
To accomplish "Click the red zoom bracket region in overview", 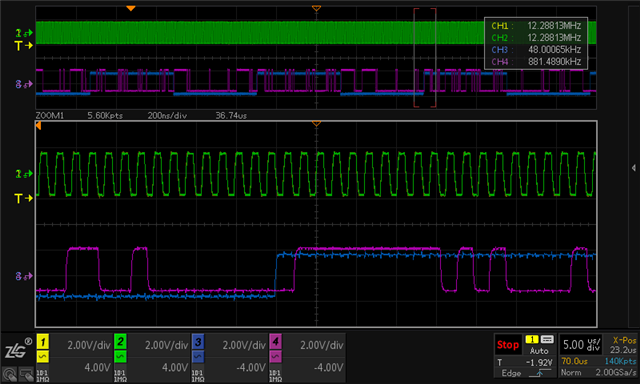I will click(x=425, y=58).
